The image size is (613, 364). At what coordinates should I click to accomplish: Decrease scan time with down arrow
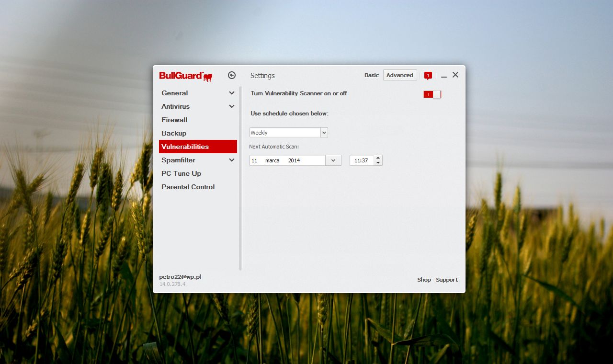378,163
